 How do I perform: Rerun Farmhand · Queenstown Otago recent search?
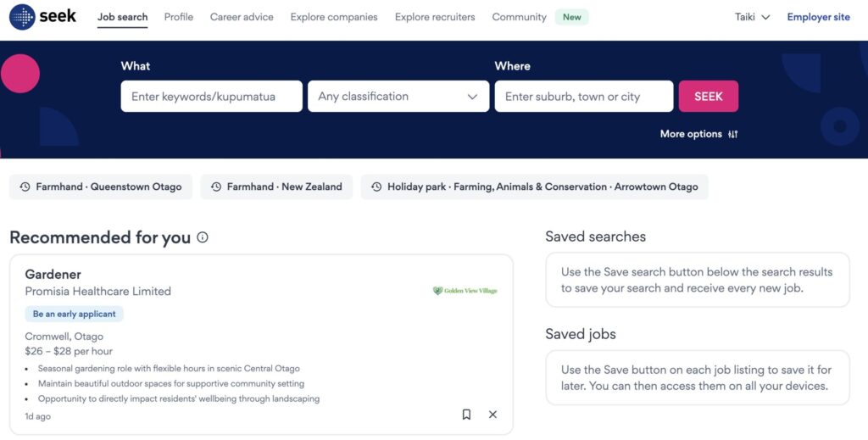pos(101,187)
